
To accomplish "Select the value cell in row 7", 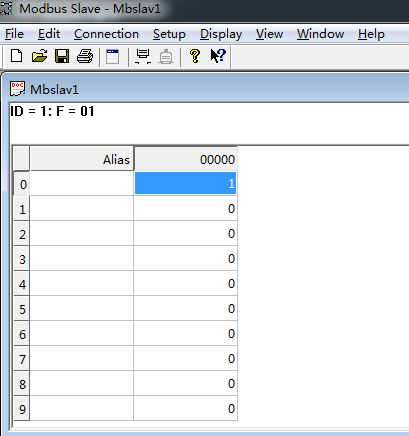I will (185, 358).
